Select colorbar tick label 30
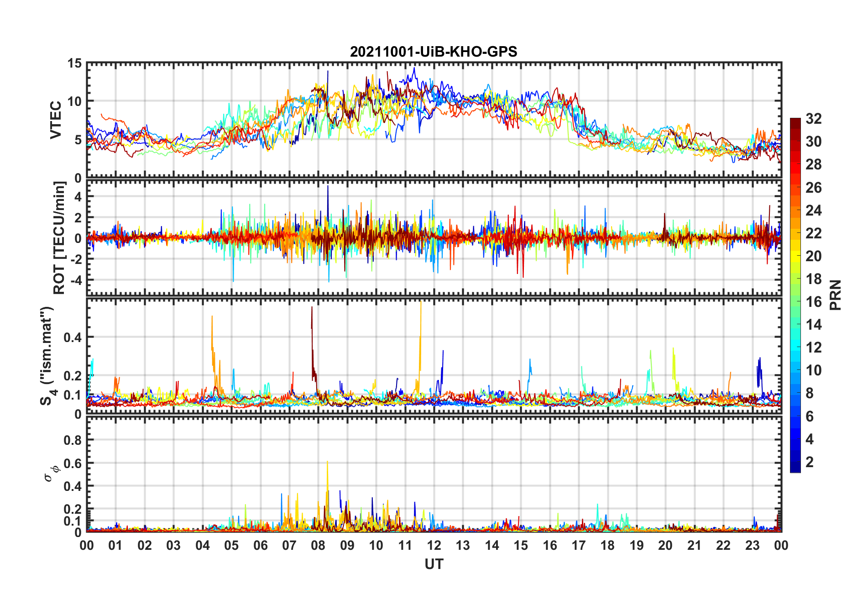The width and height of the screenshot is (868, 590). pos(814,142)
